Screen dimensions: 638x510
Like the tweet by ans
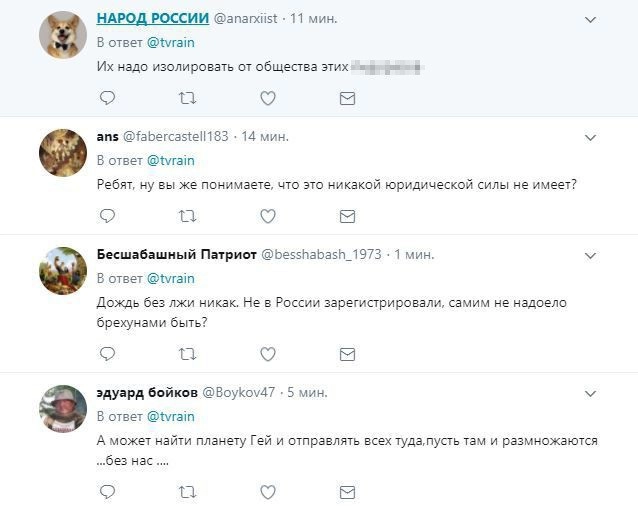pyautogui.click(x=267, y=216)
